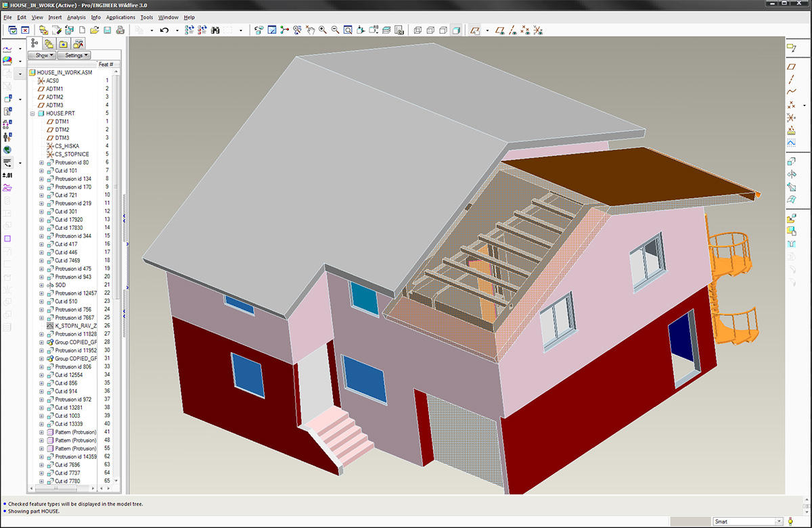Click datum axis tool in right toolbar
The width and height of the screenshot is (812, 528).
tap(791, 79)
